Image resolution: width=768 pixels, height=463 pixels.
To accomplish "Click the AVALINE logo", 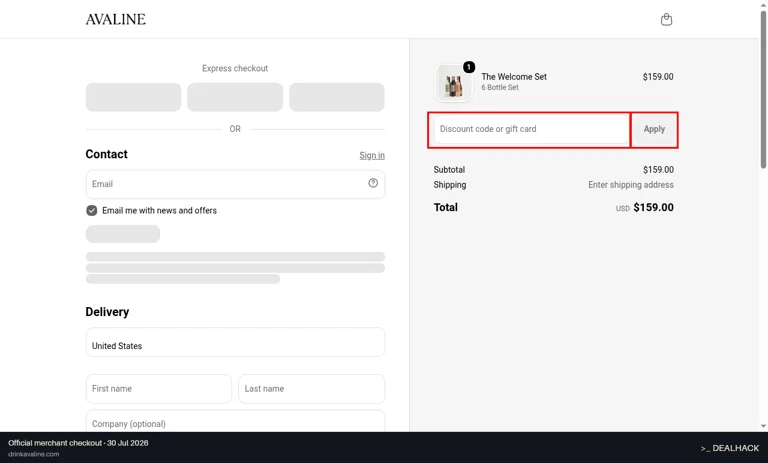I will tap(116, 20).
